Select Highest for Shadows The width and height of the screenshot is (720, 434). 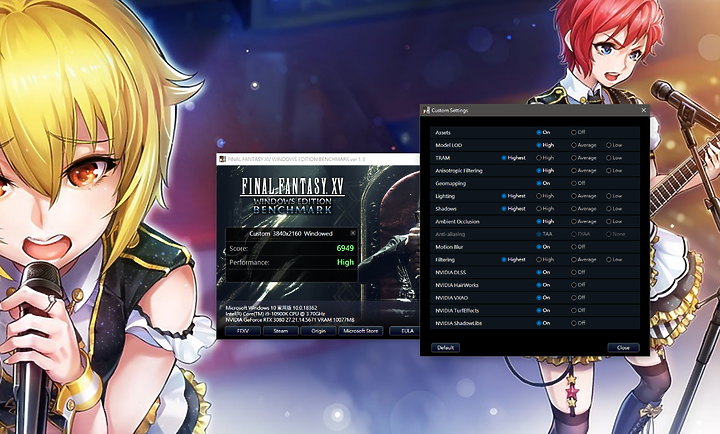pyautogui.click(x=513, y=209)
